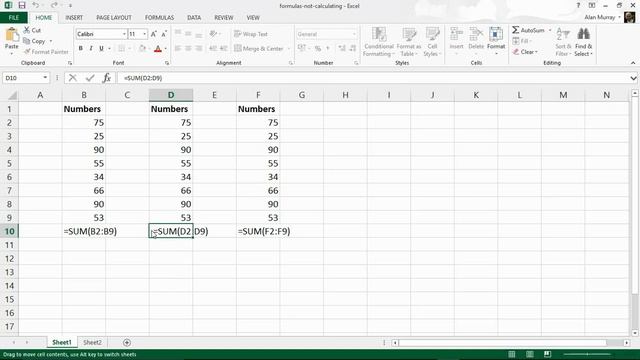This screenshot has width=640, height=360.
Task: Open the General number format dropdown
Action: point(353,34)
